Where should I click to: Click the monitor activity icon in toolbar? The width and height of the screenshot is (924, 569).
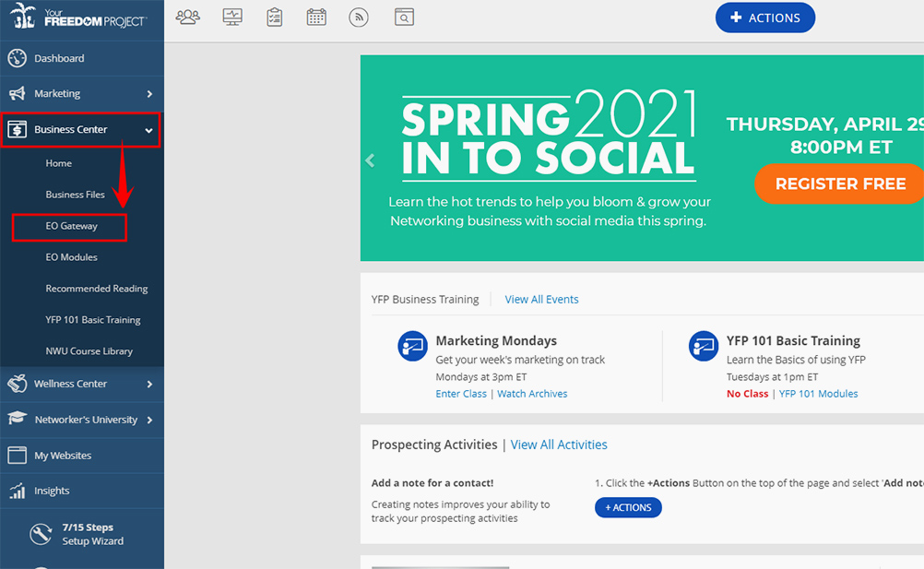(232, 18)
